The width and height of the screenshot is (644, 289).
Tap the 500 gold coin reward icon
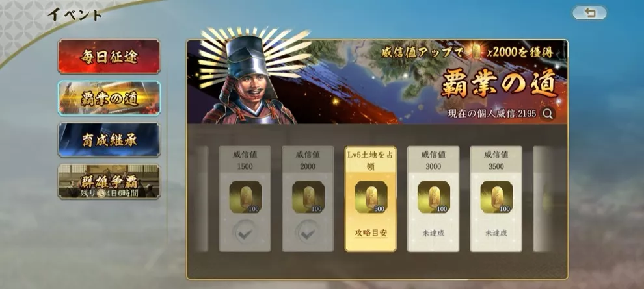(x=371, y=197)
